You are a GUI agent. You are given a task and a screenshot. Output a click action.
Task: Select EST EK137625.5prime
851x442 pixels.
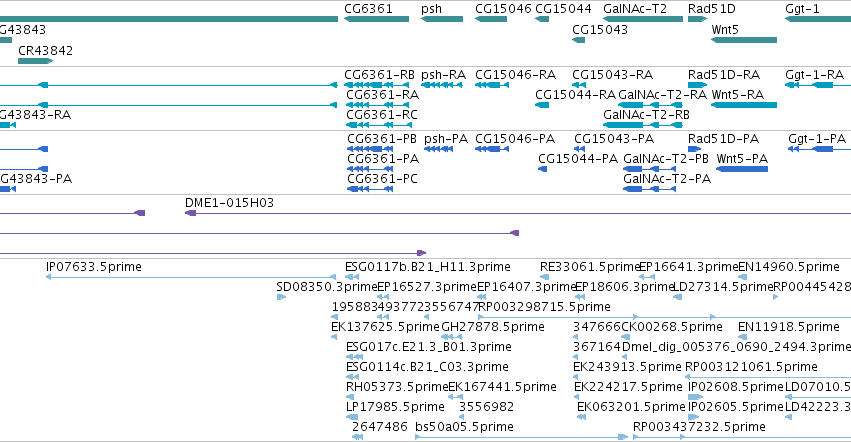point(334,337)
